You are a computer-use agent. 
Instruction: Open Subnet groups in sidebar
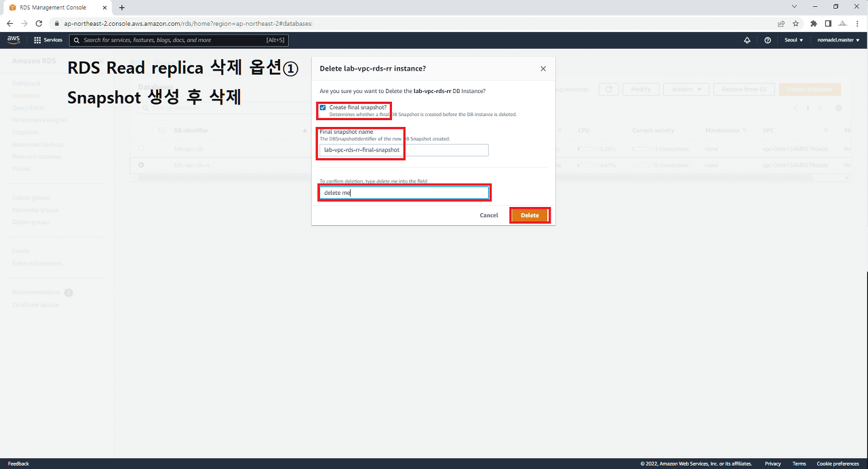[x=31, y=198]
